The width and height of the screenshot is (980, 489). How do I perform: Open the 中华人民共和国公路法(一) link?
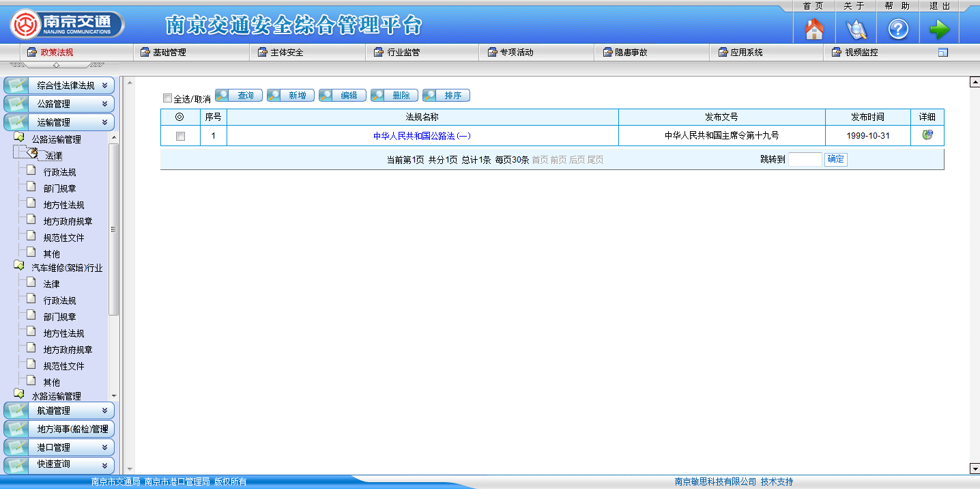point(422,136)
